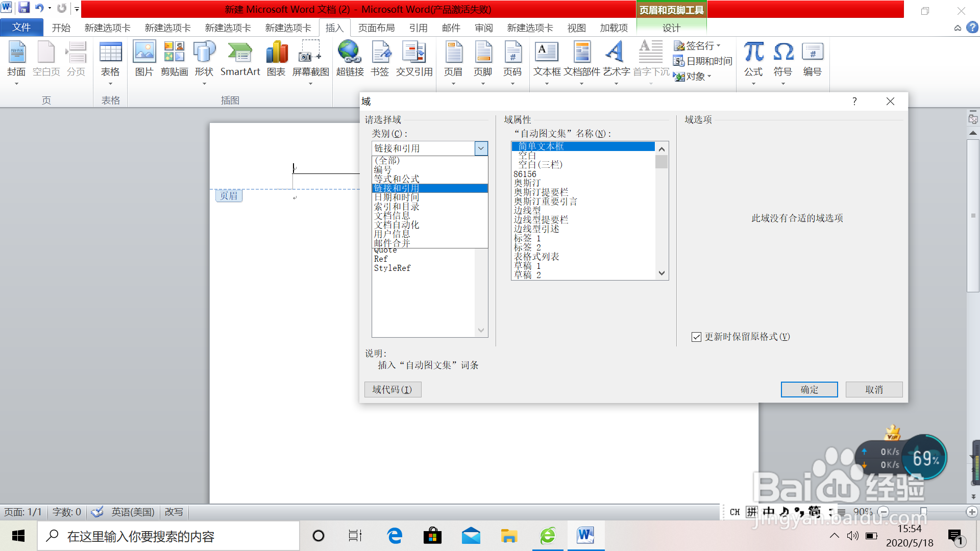Click zoom in plus button
This screenshot has width=980, height=551.
[972, 512]
